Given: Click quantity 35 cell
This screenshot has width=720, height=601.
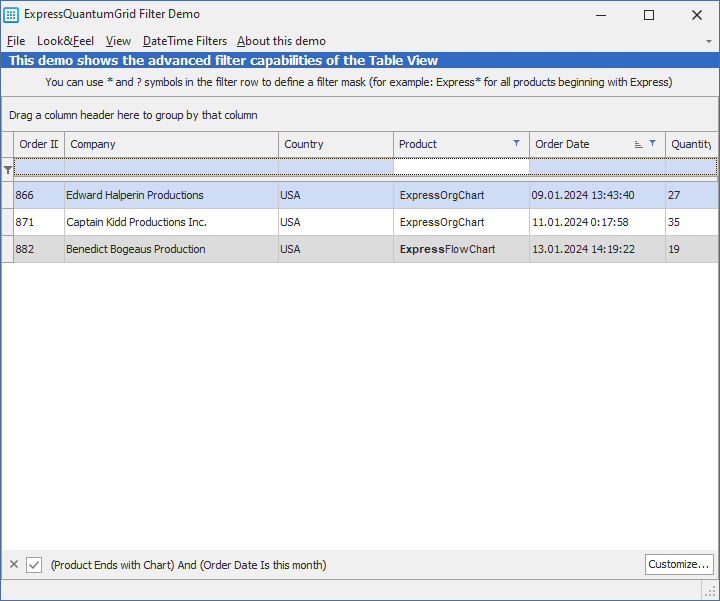Looking at the screenshot, I should pyautogui.click(x=692, y=222).
